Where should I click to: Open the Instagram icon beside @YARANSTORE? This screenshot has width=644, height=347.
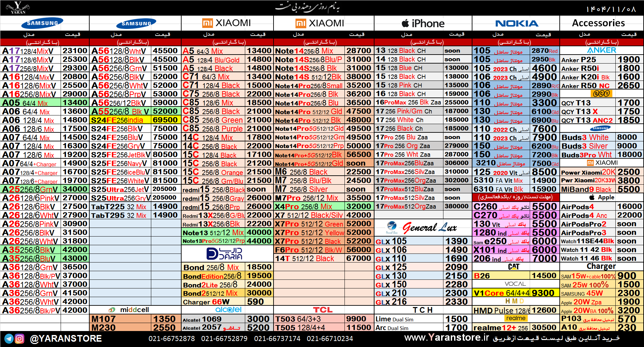[20, 339]
